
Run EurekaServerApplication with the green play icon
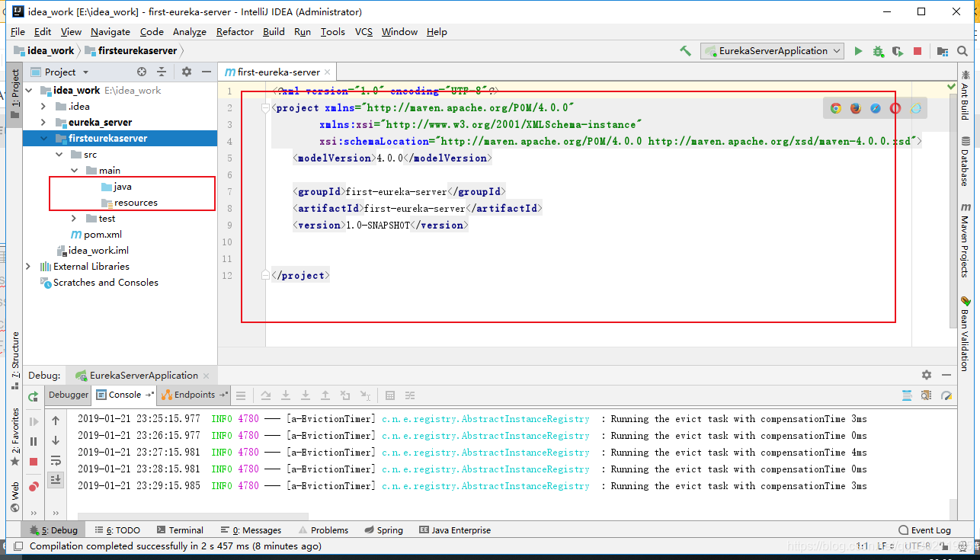[x=858, y=51]
